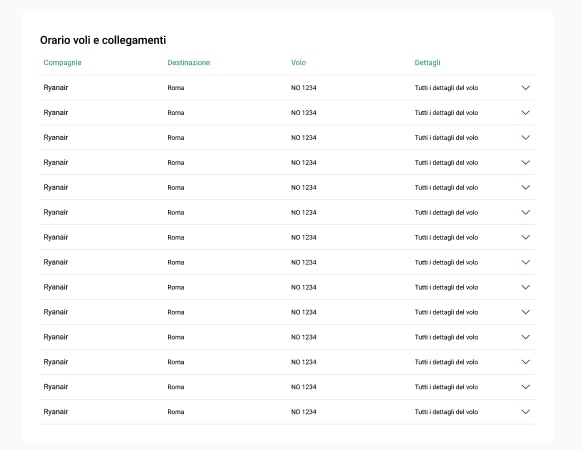Image resolution: width=582 pixels, height=450 pixels.
Task: Open the third row's details chevron
Action: [x=526, y=138]
